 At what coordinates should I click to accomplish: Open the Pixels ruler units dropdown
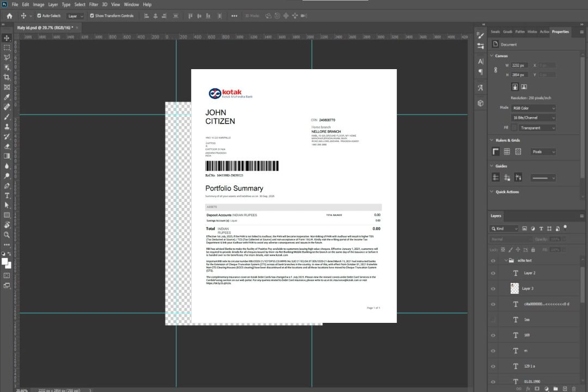pyautogui.click(x=543, y=152)
